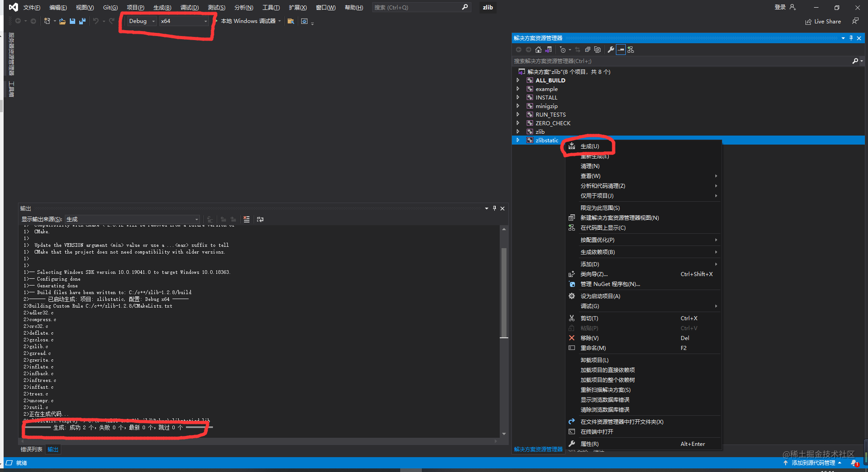Choose 卸载项目(L) in context menu
Image resolution: width=868 pixels, height=472 pixels.
643,360
